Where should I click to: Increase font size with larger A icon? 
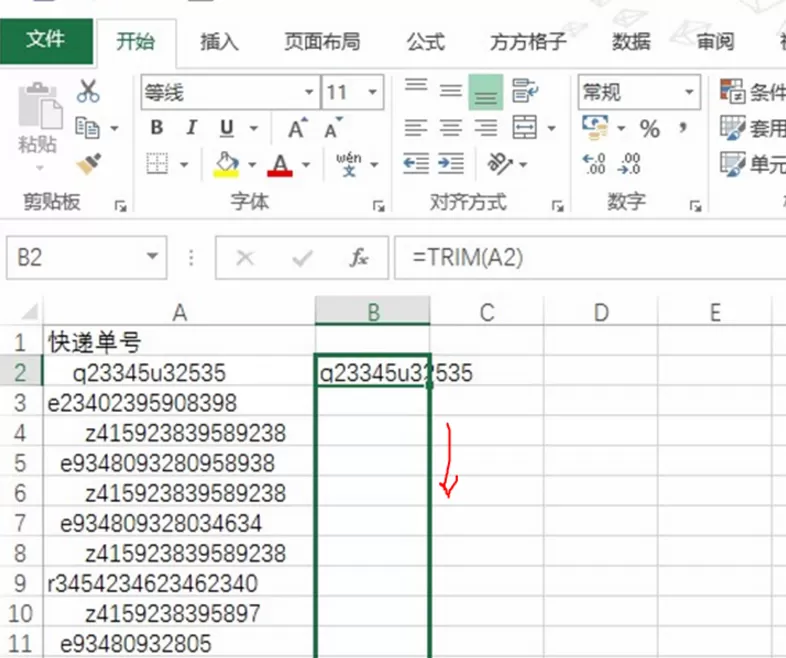click(298, 128)
